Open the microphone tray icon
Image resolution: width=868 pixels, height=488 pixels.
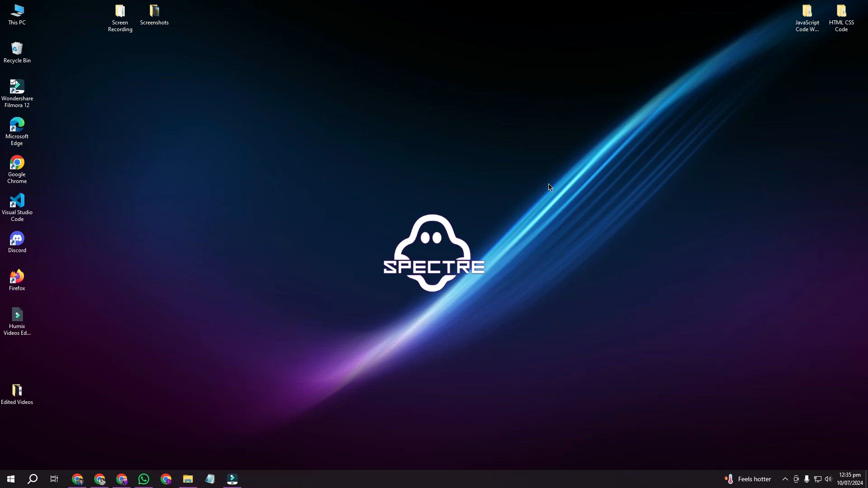(807, 479)
